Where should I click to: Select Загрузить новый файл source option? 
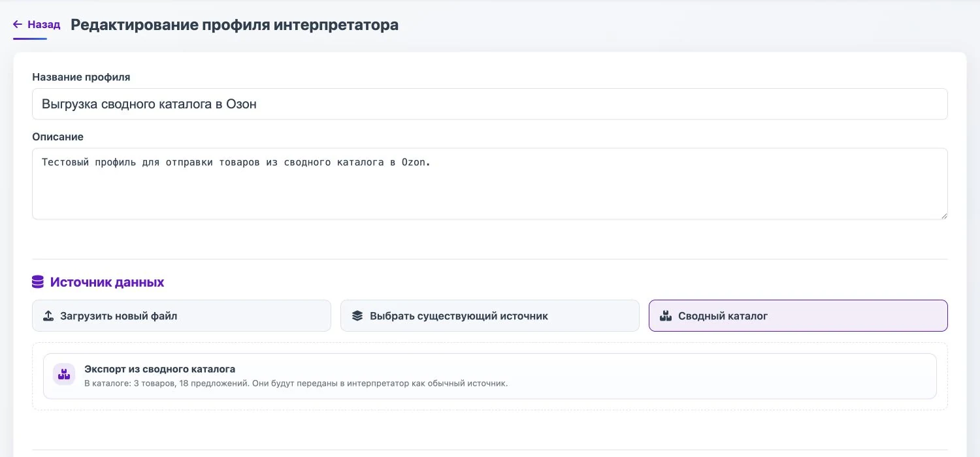tap(182, 316)
